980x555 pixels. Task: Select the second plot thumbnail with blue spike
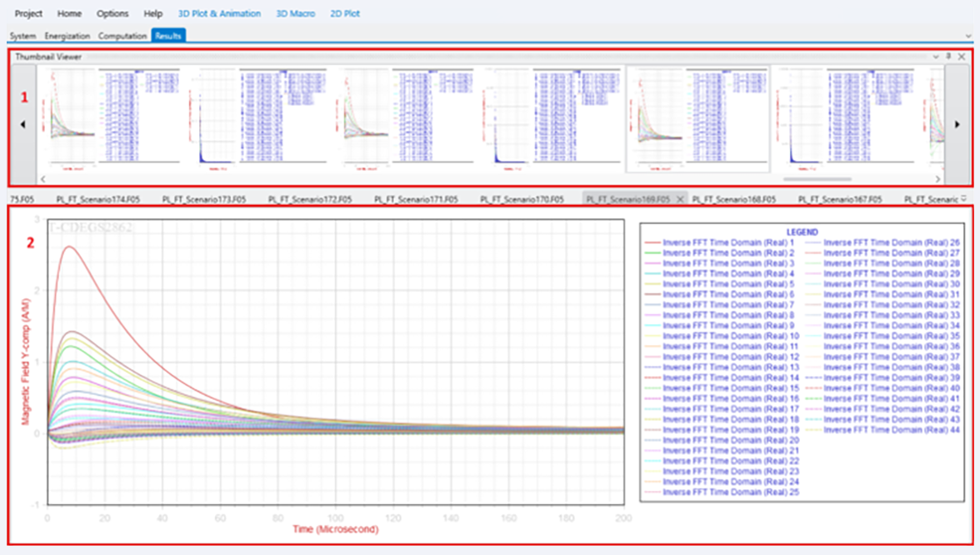257,118
